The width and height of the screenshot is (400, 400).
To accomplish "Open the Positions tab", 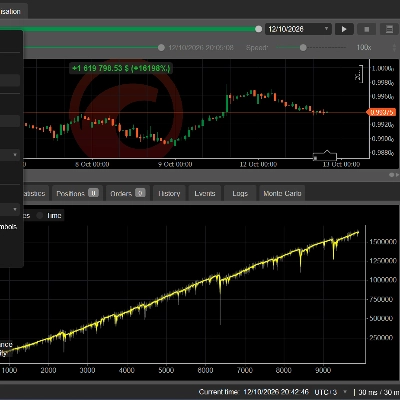I will (77, 193).
